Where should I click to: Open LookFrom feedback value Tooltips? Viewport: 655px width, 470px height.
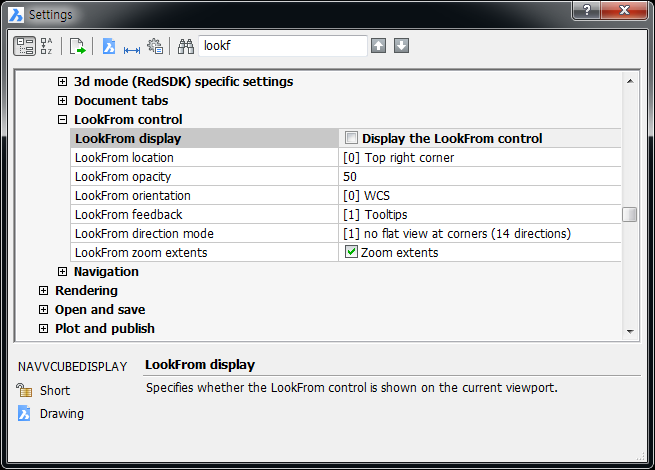[x=480, y=214]
